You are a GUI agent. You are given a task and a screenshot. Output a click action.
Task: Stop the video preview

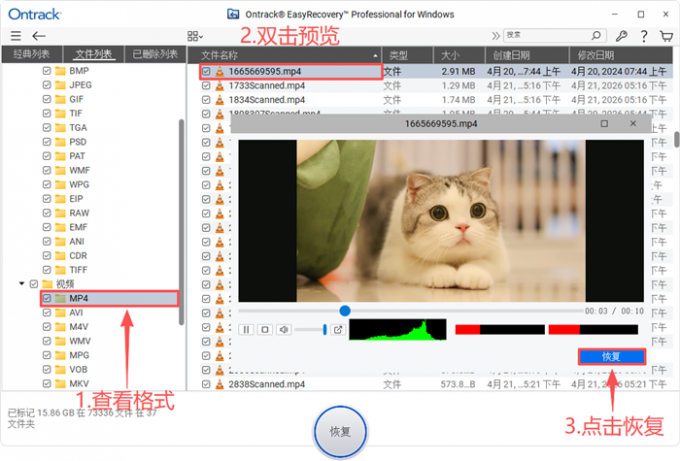click(265, 330)
